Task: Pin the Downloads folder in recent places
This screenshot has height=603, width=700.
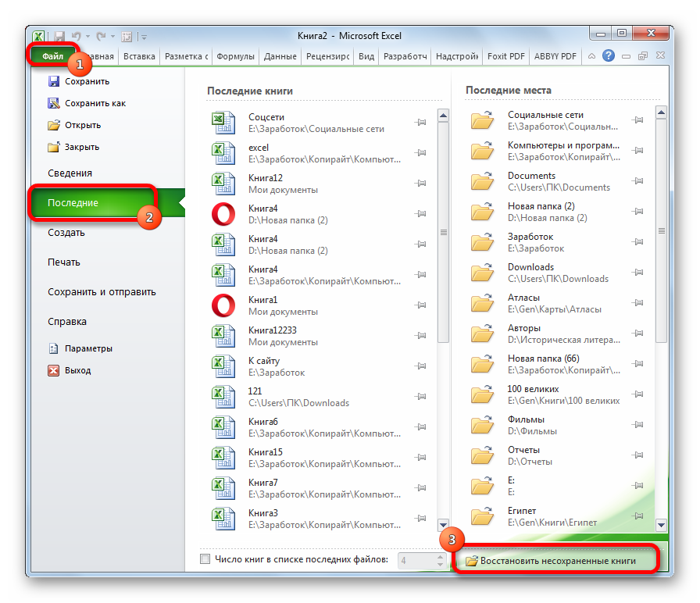Action: point(638,273)
